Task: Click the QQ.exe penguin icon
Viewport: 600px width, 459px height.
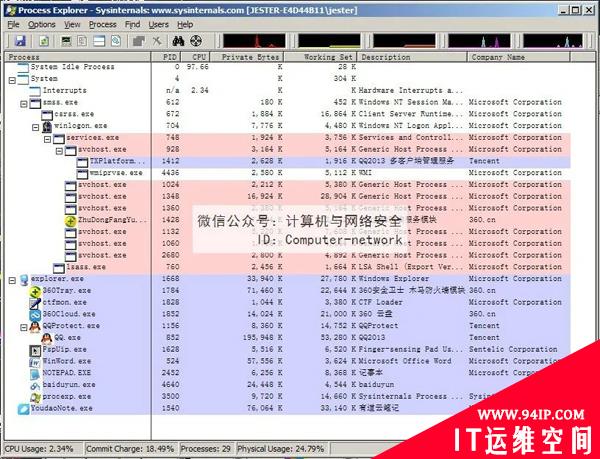Action: pos(47,338)
